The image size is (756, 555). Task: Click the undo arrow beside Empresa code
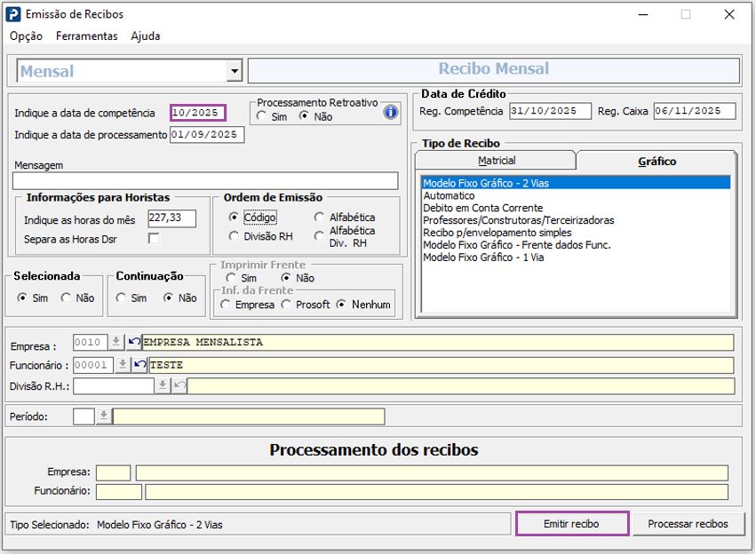tap(134, 342)
